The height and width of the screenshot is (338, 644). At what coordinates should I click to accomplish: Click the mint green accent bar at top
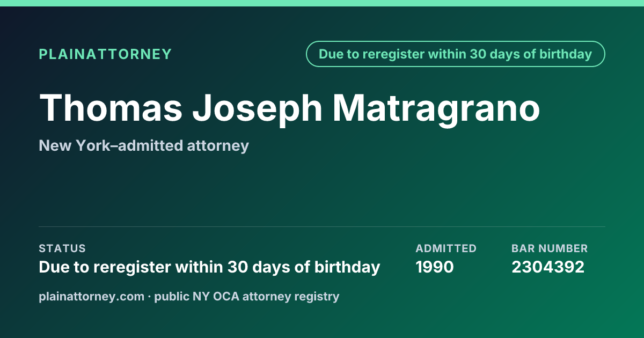tap(322, 3)
